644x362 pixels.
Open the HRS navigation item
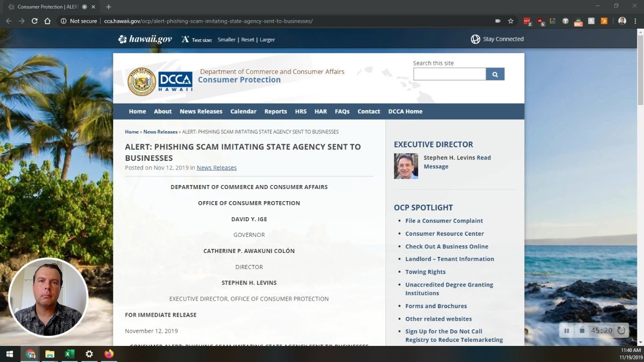click(301, 112)
